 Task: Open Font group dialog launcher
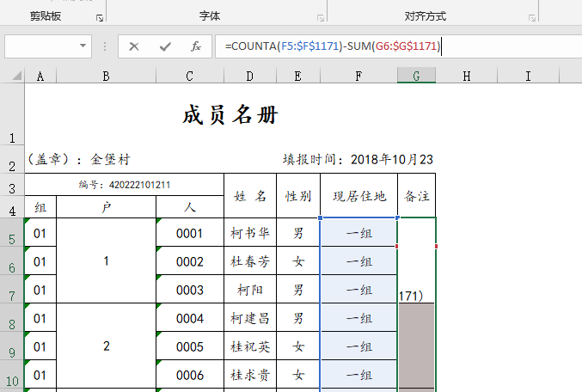click(x=321, y=18)
